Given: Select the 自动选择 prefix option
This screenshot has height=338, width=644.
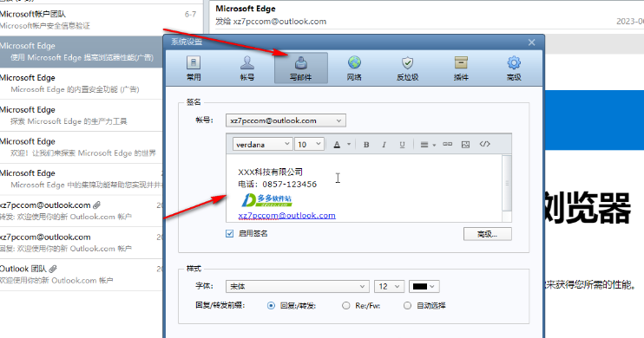Looking at the screenshot, I should (407, 306).
